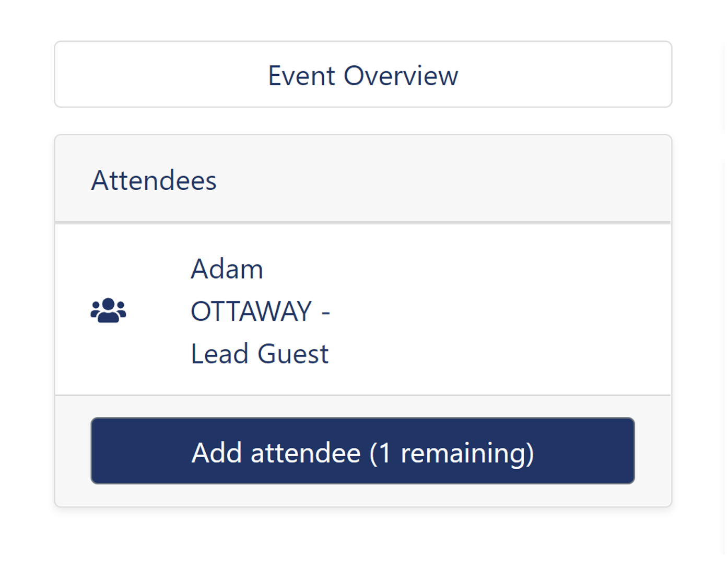Click the name Adam in attendee list
Screen dimensions: 728x567
pos(227,269)
